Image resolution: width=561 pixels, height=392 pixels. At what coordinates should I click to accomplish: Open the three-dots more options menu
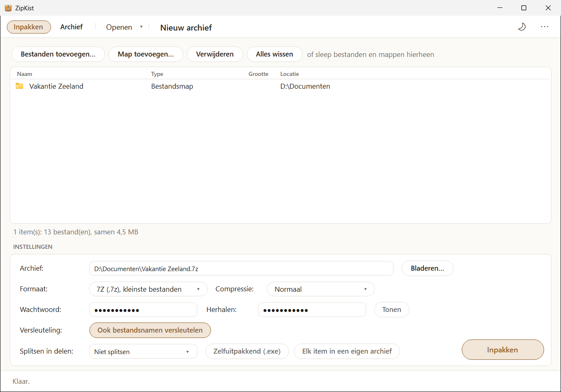pos(545,27)
